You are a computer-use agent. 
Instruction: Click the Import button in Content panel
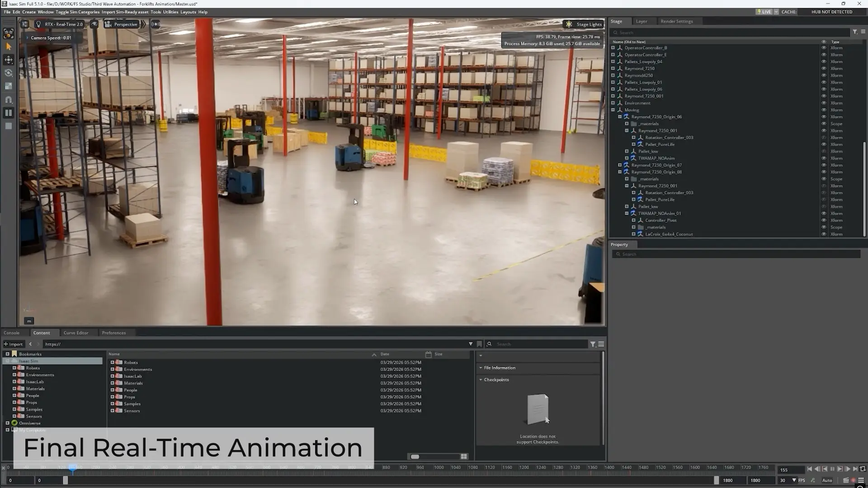pos(13,344)
